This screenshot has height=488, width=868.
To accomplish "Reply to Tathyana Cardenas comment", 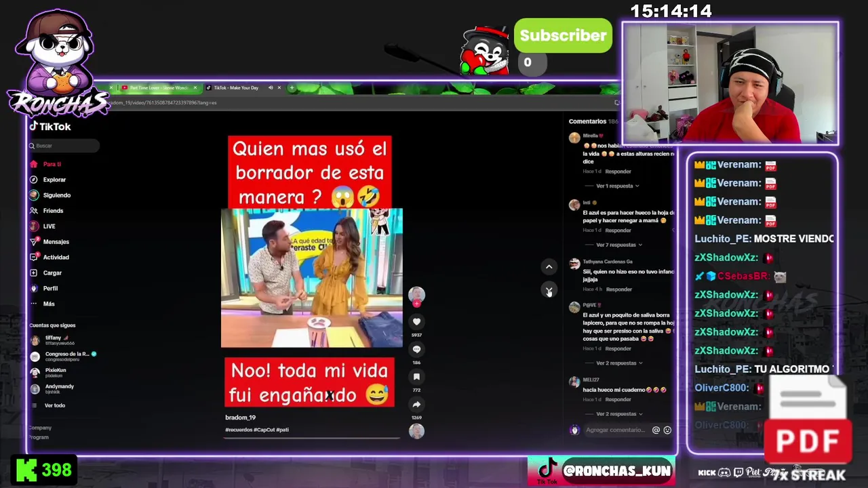I will 618,289.
